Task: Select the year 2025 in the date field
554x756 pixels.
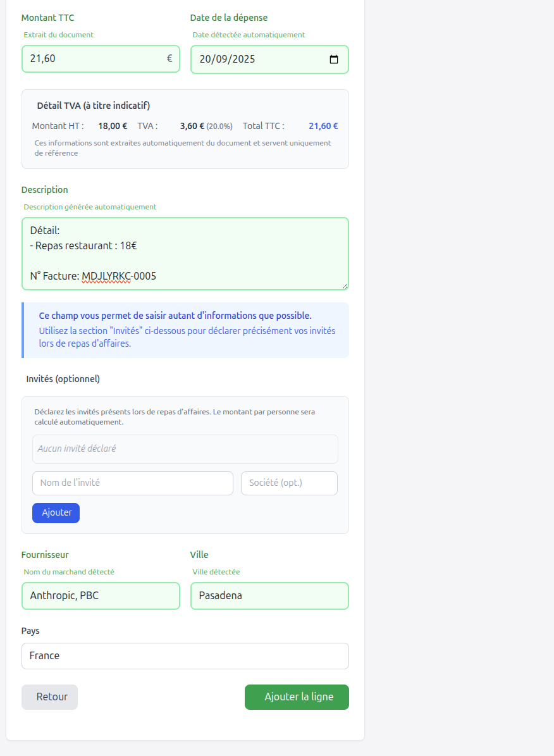Action: tap(243, 59)
